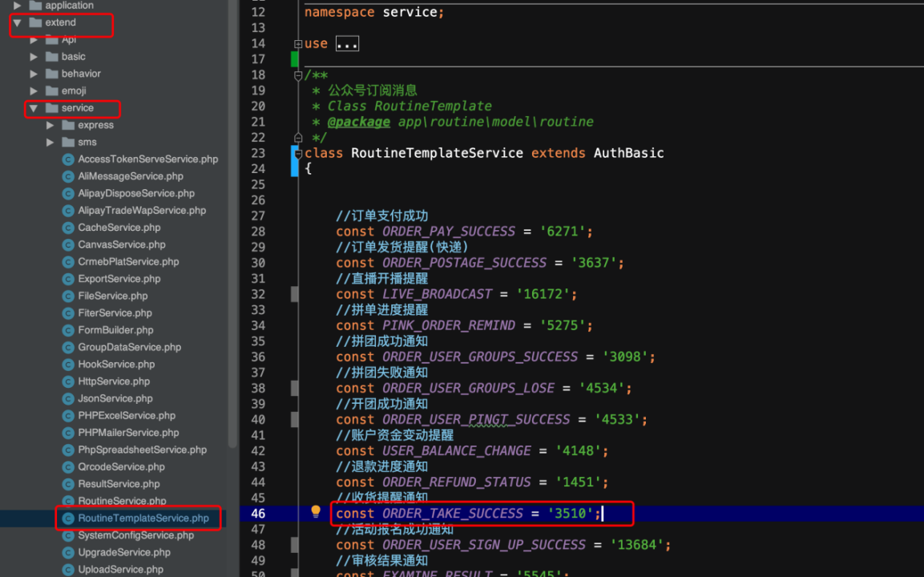
Task: Expand the basic folder arrow
Action: tap(34, 57)
